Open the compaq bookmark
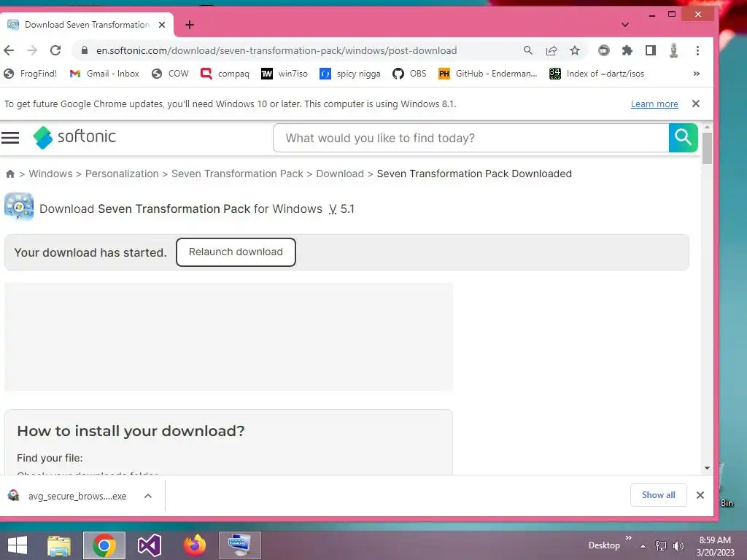 point(225,74)
